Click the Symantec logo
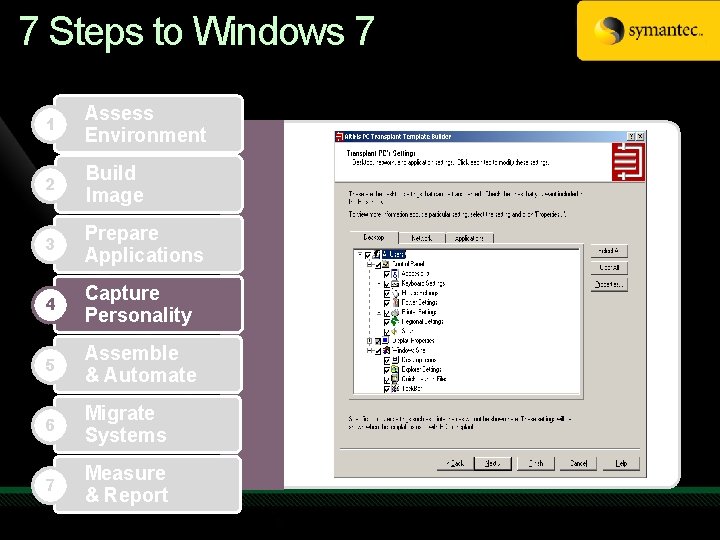720x540 pixels. [648, 31]
